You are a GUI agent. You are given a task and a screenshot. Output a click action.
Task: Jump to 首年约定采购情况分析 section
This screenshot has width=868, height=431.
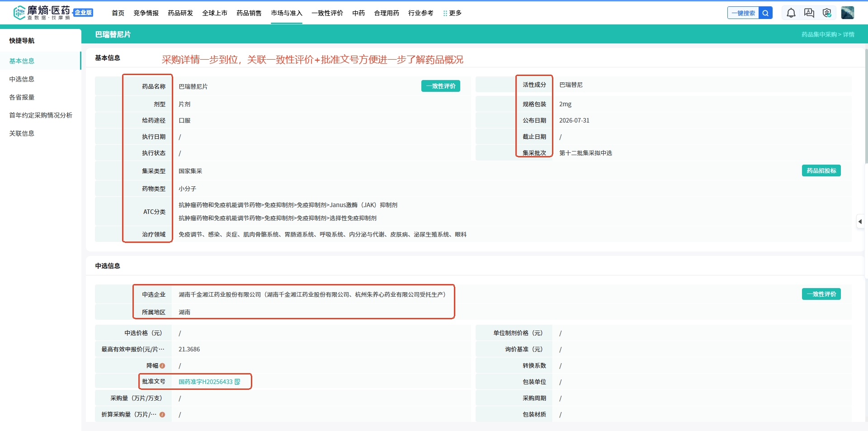(x=41, y=115)
